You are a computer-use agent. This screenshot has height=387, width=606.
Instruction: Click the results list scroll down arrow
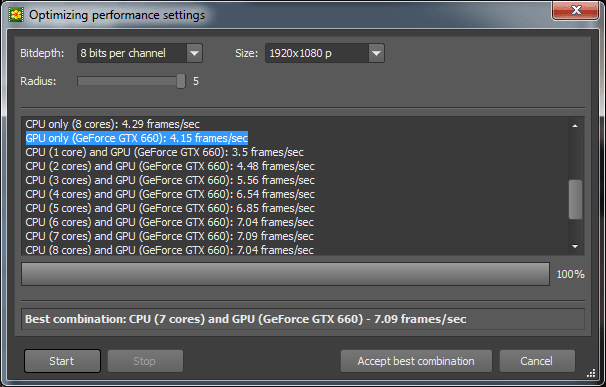point(575,246)
